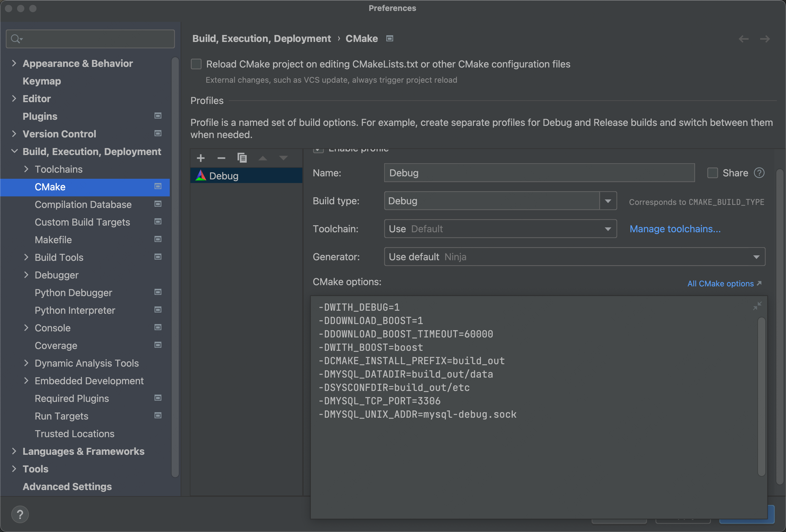Open the Generator dropdown
Image resolution: width=786 pixels, height=532 pixels.
pyautogui.click(x=756, y=257)
